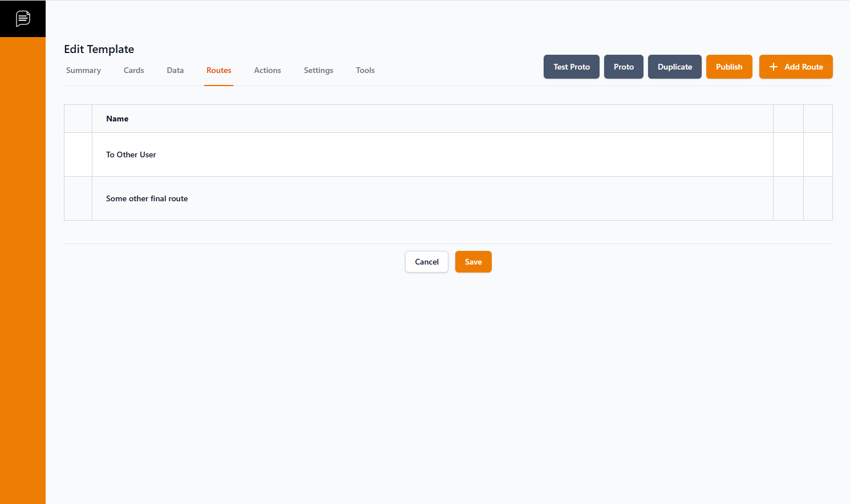This screenshot has height=504, width=850.
Task: Save the template changes
Action: coord(473,262)
